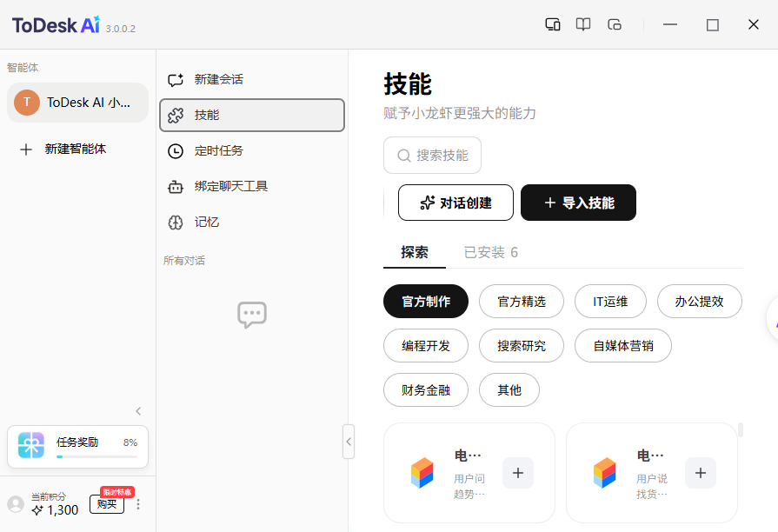Select the IT运维 category filter
Viewport: 778px width, 532px height.
tap(610, 302)
